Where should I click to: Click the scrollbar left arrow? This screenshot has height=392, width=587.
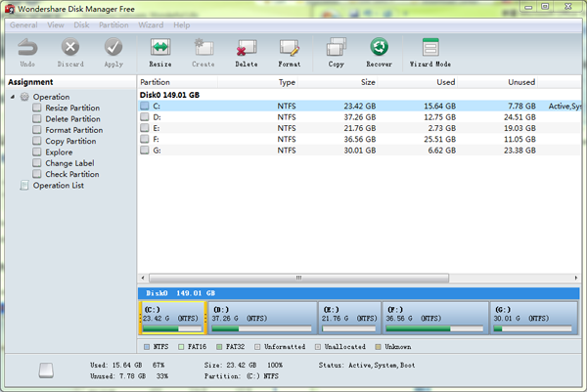pyautogui.click(x=143, y=278)
